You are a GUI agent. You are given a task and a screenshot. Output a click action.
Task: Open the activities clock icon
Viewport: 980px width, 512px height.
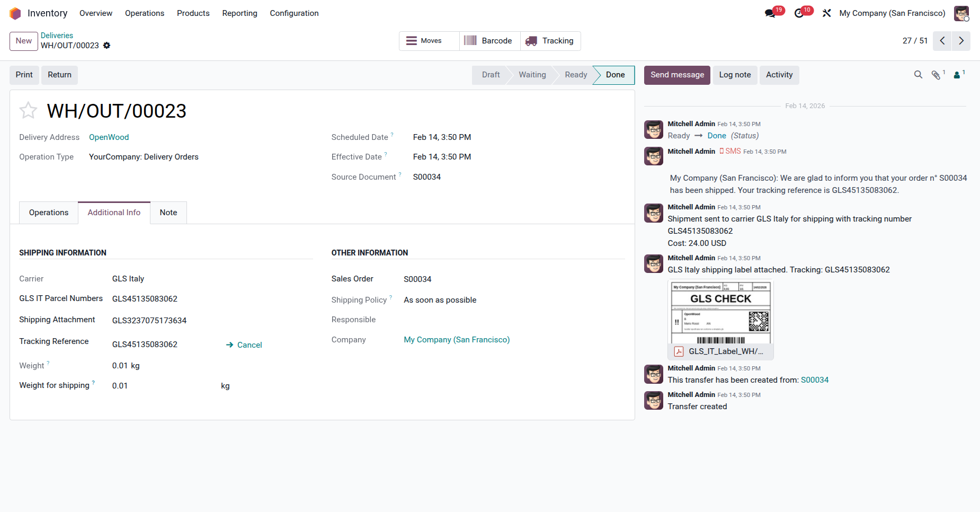(x=799, y=13)
